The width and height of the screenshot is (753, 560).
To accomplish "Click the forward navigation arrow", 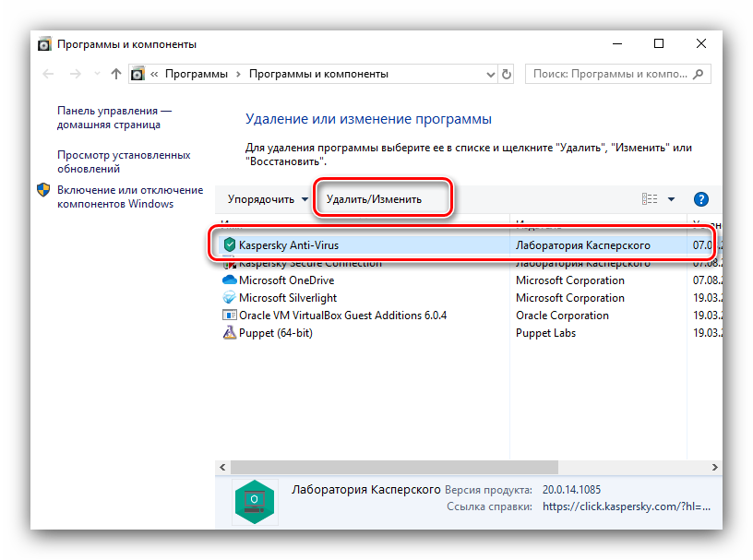I will [x=75, y=74].
